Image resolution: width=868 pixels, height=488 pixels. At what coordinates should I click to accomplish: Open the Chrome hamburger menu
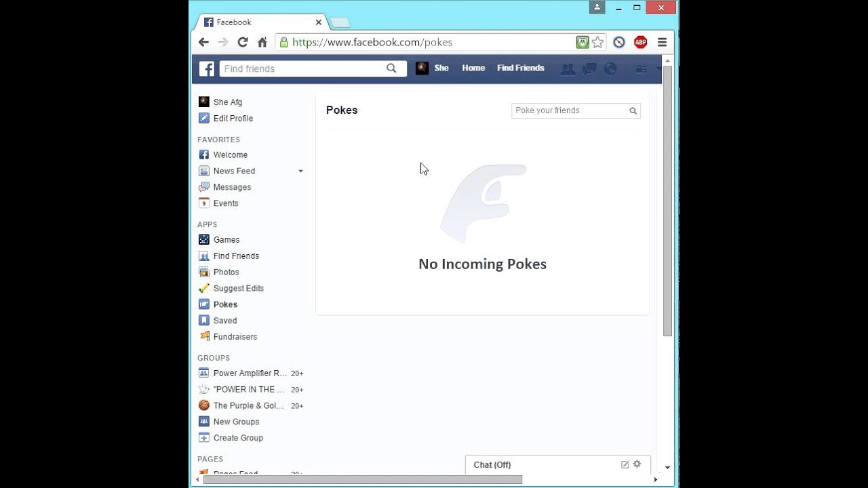coord(663,42)
